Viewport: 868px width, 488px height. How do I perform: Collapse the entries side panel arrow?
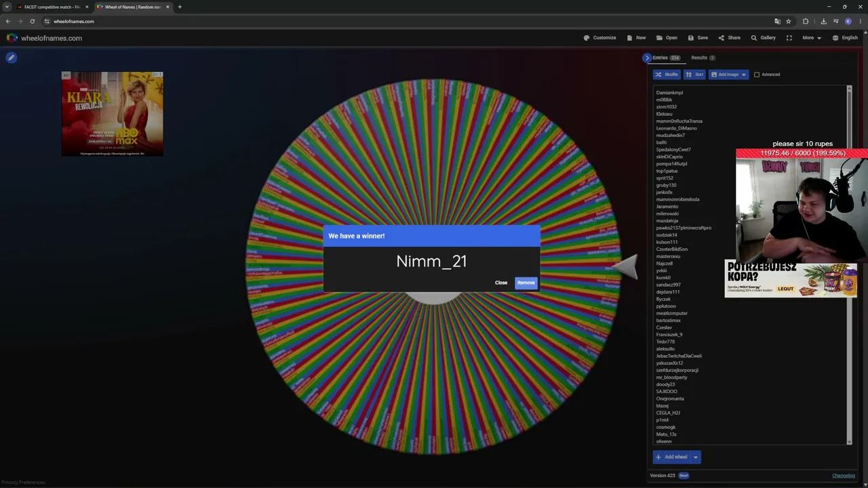[x=647, y=58]
